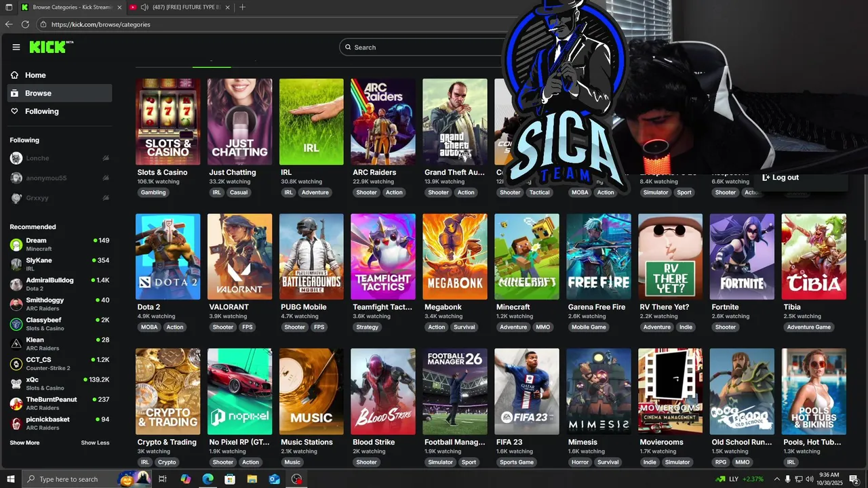Viewport: 868px width, 488px height.
Task: Open Grand Theft Auto category thumbnail
Action: [455, 122]
